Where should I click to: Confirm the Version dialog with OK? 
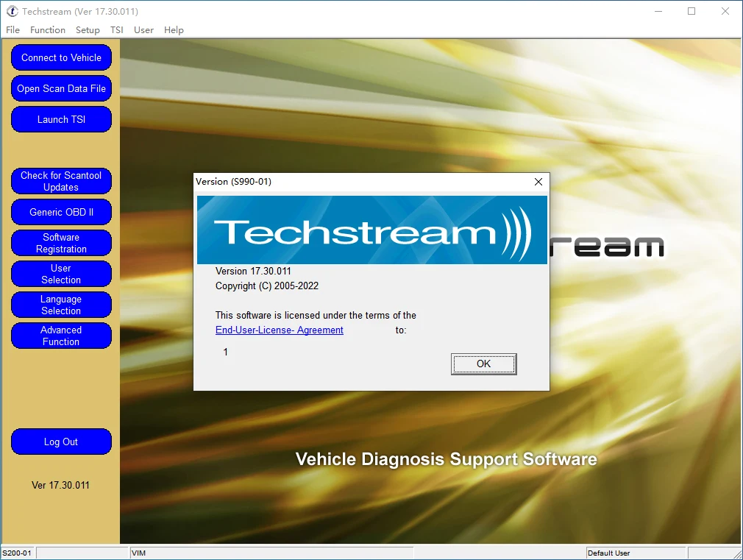click(x=484, y=364)
